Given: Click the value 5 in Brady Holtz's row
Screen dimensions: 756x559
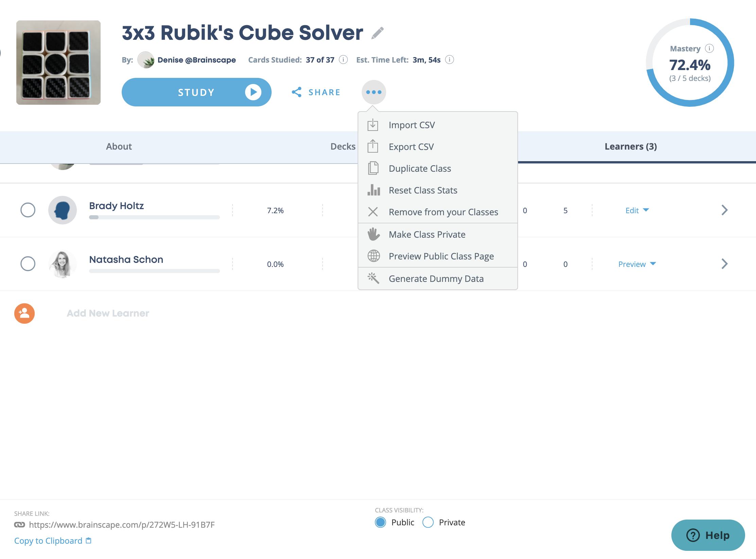Looking at the screenshot, I should tap(565, 210).
